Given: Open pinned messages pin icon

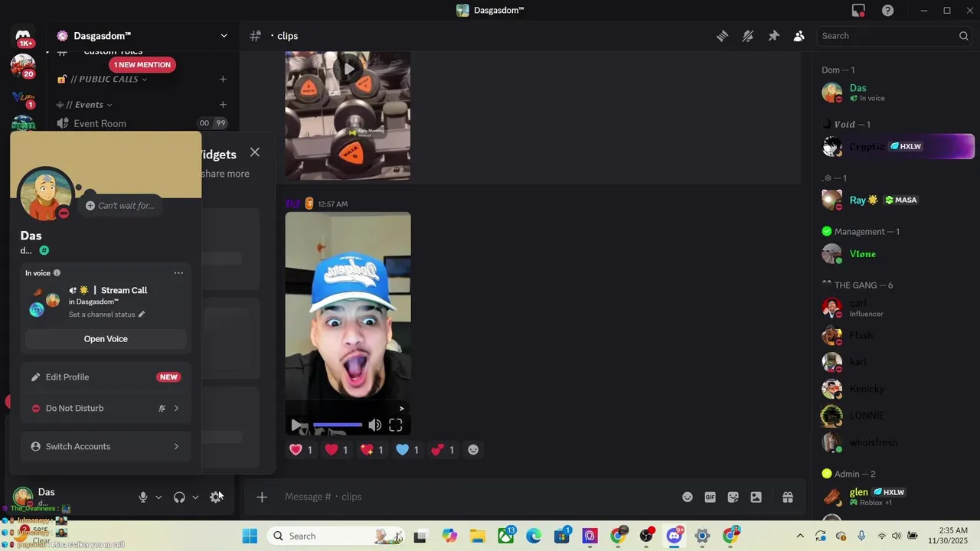Looking at the screenshot, I should coord(773,36).
